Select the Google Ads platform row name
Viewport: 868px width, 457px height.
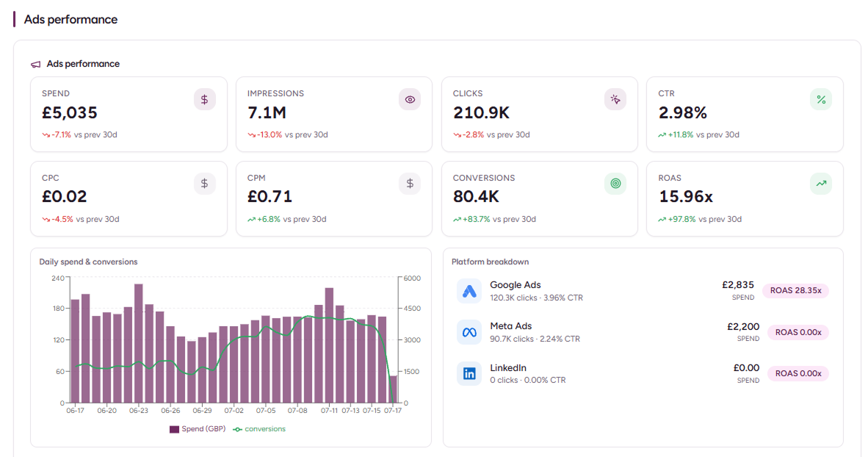click(x=515, y=285)
